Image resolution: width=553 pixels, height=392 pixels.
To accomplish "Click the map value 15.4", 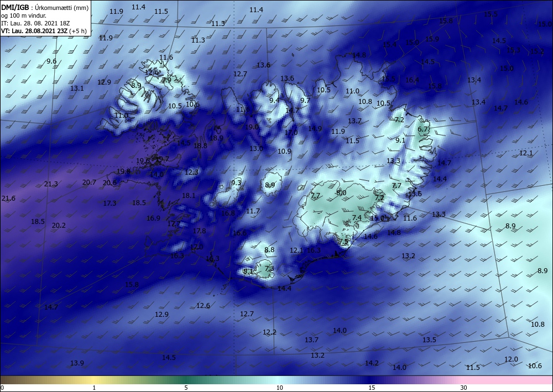I will point(389,44).
